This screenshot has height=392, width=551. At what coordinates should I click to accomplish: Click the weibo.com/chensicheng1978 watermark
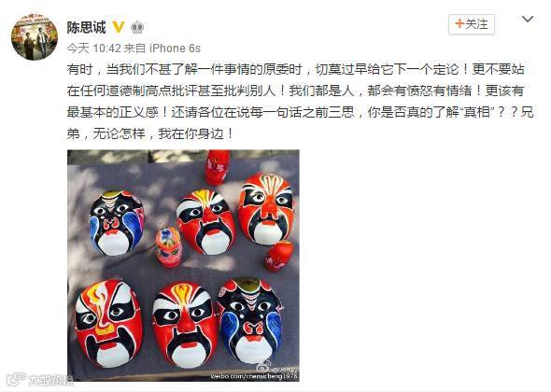coord(254,376)
